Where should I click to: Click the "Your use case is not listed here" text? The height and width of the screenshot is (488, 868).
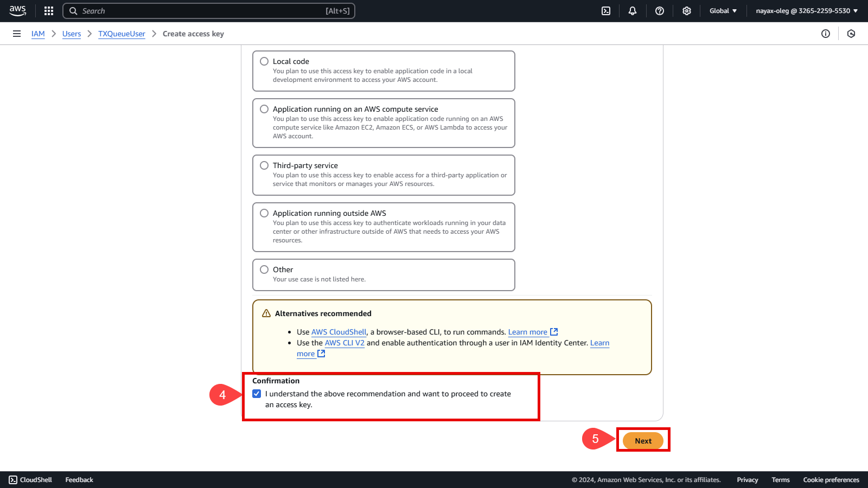tap(319, 279)
